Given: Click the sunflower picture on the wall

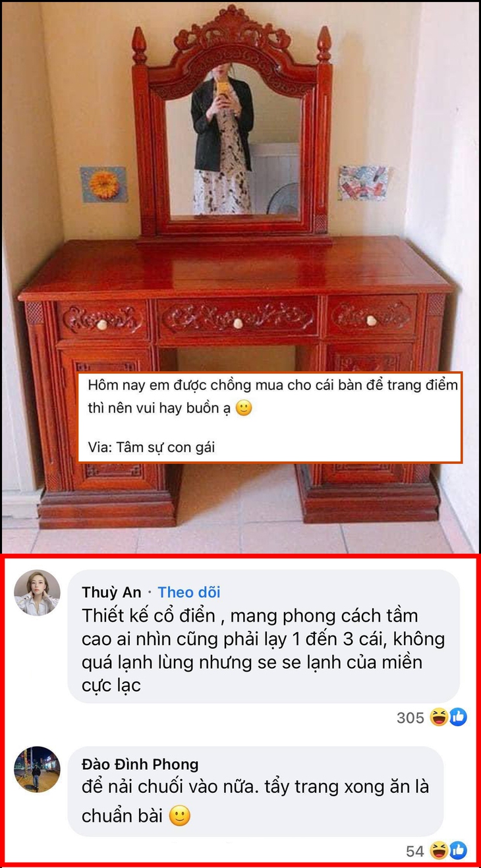Looking at the screenshot, I should [x=104, y=185].
